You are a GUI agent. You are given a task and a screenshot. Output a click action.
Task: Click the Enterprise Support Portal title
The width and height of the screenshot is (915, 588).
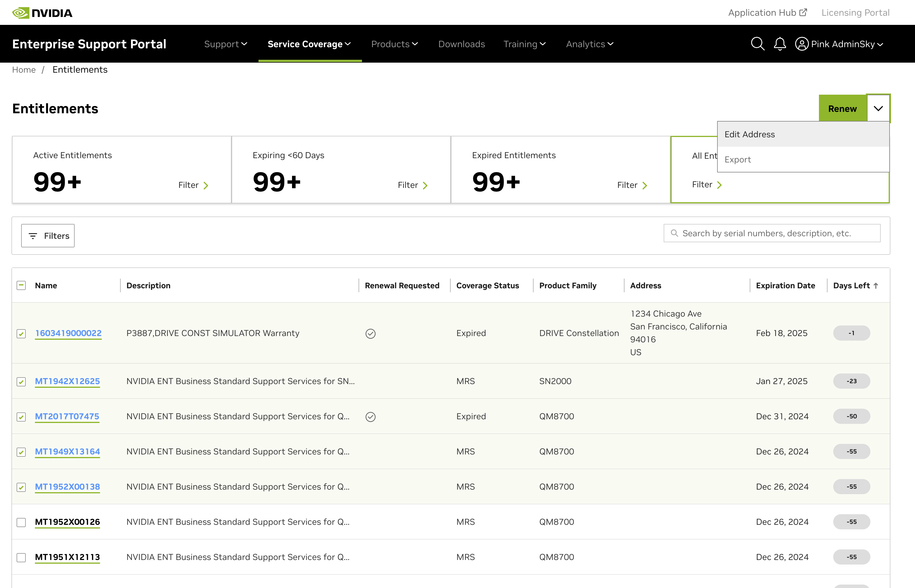click(x=89, y=44)
